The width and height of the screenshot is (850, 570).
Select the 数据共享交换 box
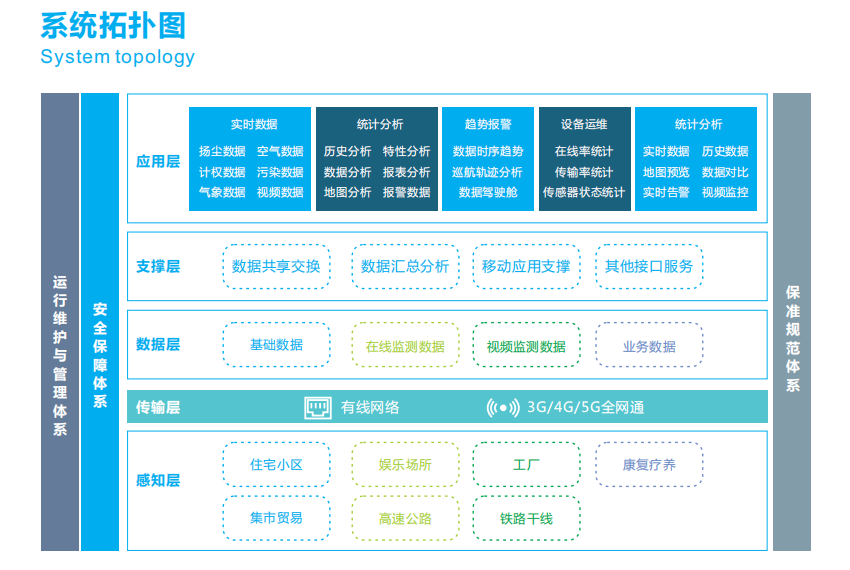pos(276,267)
